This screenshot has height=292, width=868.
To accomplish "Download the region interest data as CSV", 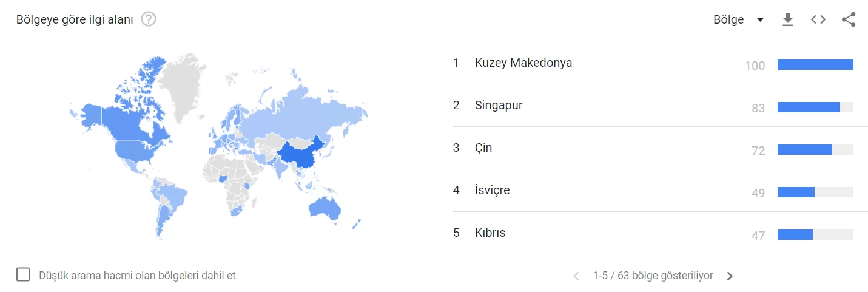I will [787, 20].
